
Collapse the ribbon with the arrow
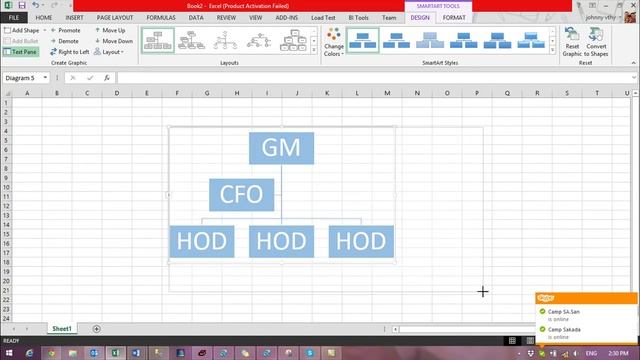(633, 63)
